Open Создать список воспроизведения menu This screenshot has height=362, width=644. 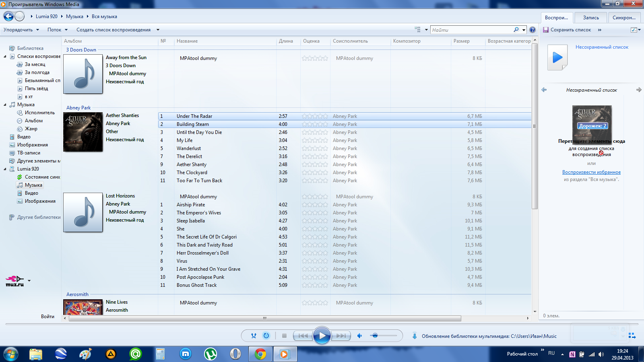pos(114,30)
